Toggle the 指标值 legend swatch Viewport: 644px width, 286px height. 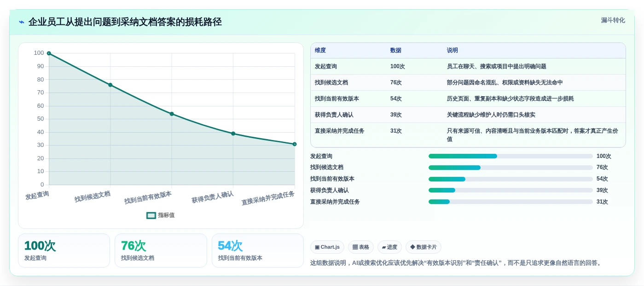pyautogui.click(x=151, y=215)
